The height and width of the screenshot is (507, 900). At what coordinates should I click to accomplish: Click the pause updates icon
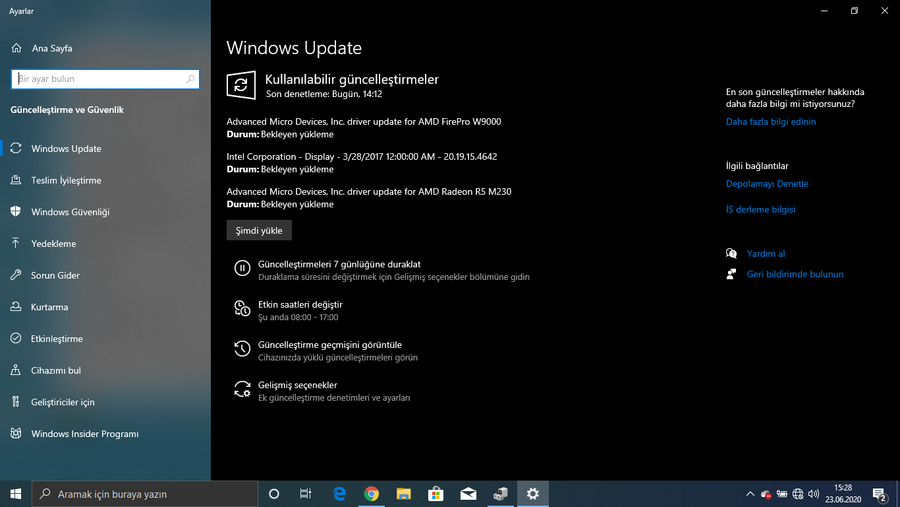click(242, 268)
